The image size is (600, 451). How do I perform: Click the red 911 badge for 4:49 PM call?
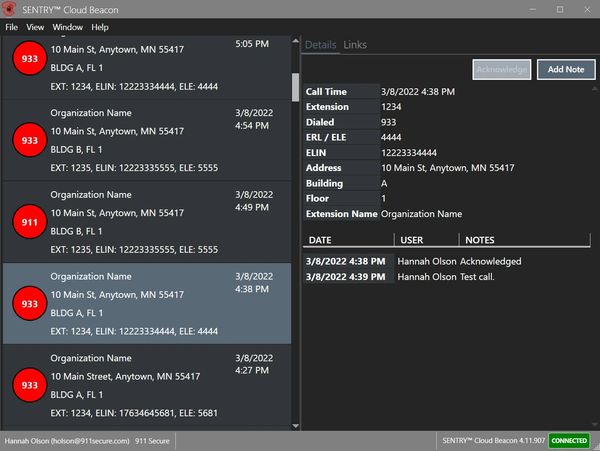pyautogui.click(x=29, y=222)
